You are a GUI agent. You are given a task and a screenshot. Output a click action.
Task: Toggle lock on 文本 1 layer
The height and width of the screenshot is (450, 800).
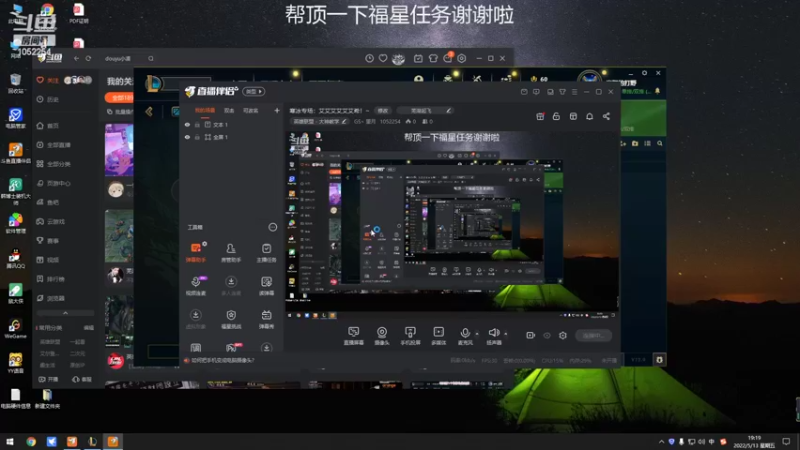[x=197, y=124]
